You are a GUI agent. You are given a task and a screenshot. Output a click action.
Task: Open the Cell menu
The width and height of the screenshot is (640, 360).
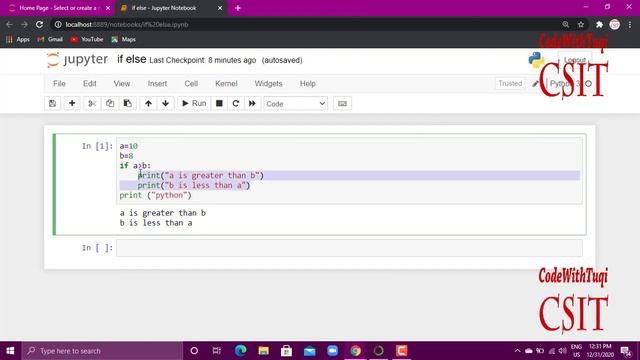click(191, 84)
